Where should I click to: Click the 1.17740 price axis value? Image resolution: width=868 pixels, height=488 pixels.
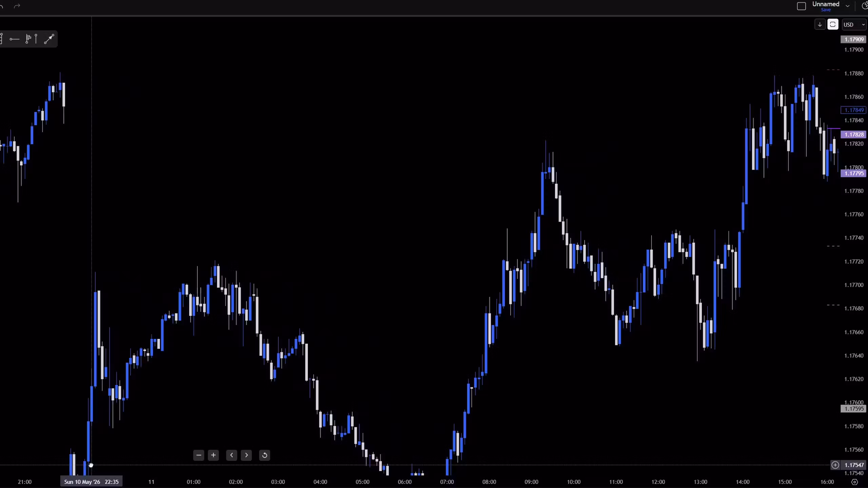pos(854,238)
